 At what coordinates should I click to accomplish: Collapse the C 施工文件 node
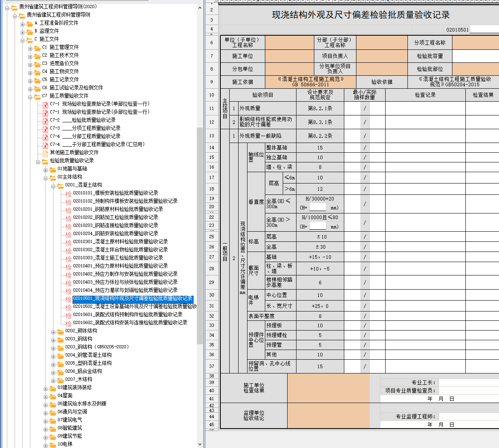pyautogui.click(x=23, y=40)
